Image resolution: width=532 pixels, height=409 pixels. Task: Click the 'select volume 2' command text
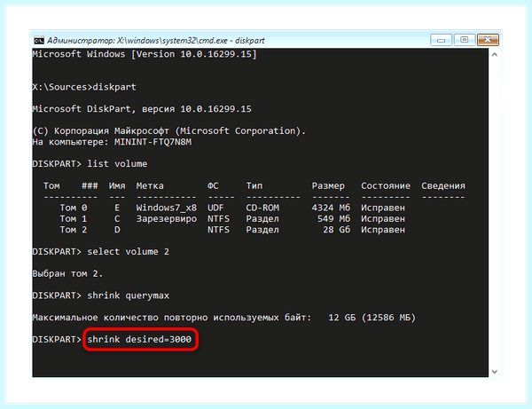pyautogui.click(x=129, y=251)
